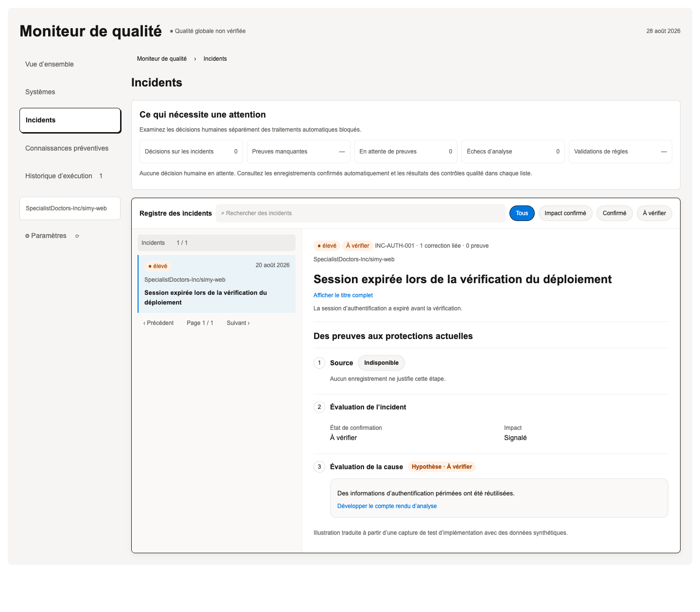Click the Hypothèse · À vérifier badge
This screenshot has height=612, width=700.
click(442, 467)
